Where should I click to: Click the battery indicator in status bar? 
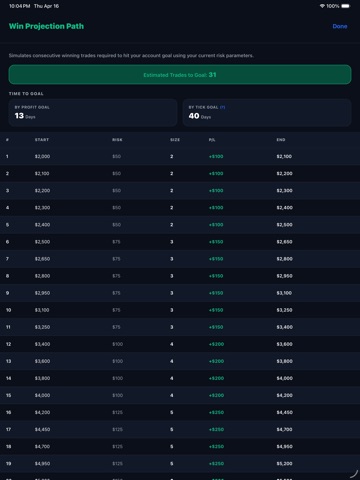click(x=345, y=6)
